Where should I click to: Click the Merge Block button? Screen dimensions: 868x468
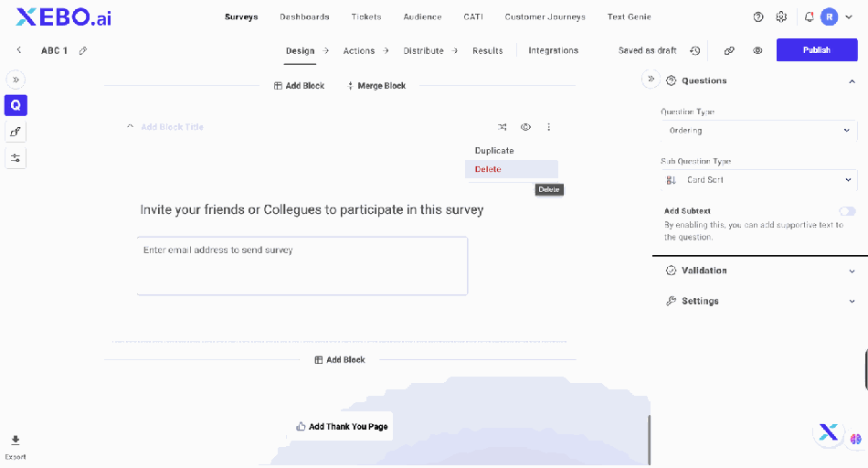tap(376, 85)
